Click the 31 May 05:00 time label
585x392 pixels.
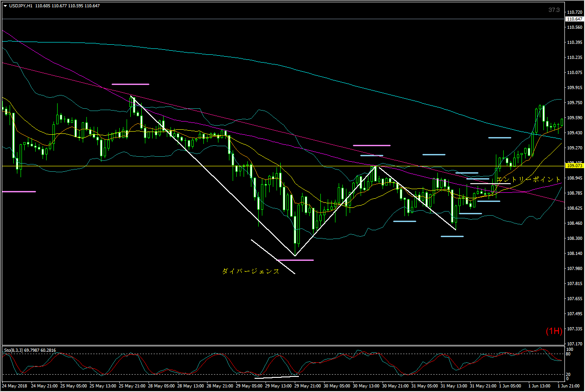pos(425,386)
